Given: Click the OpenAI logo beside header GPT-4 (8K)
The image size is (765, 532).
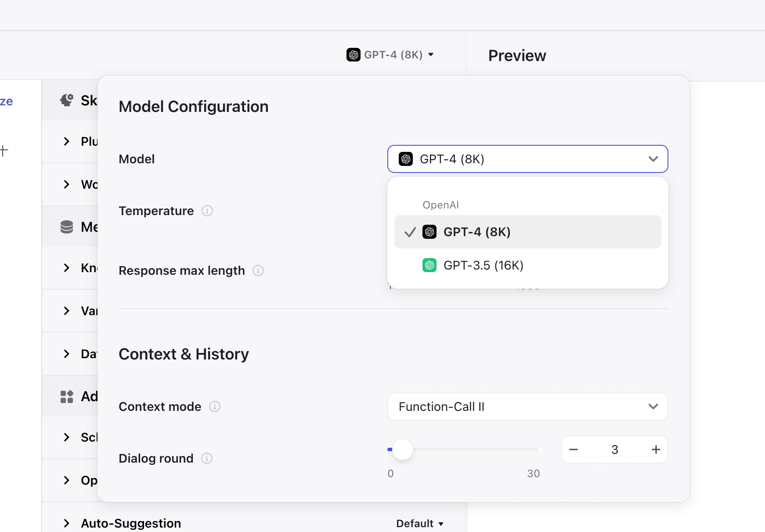Looking at the screenshot, I should (x=354, y=55).
